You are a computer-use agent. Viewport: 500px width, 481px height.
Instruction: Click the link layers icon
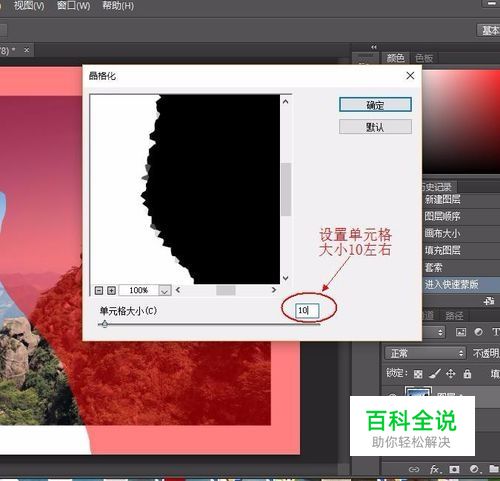(414, 469)
